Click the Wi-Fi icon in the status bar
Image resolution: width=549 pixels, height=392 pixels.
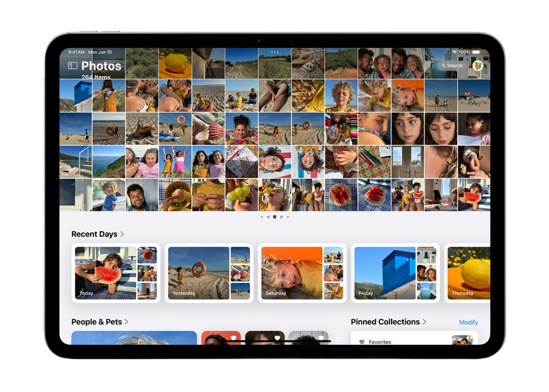[454, 52]
